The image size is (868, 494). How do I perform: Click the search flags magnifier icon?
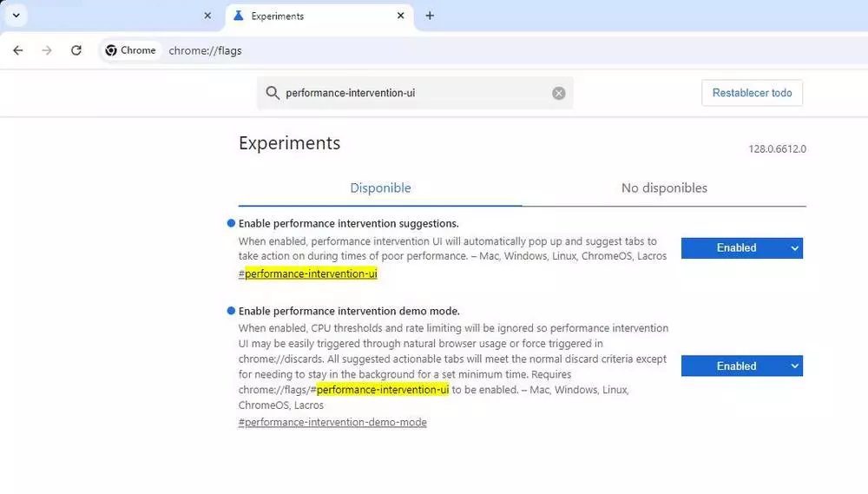pos(273,93)
